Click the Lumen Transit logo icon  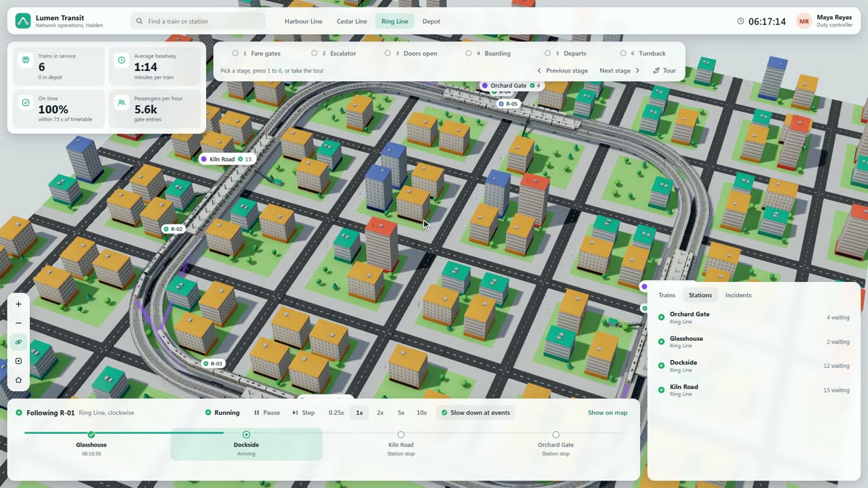pyautogui.click(x=23, y=21)
